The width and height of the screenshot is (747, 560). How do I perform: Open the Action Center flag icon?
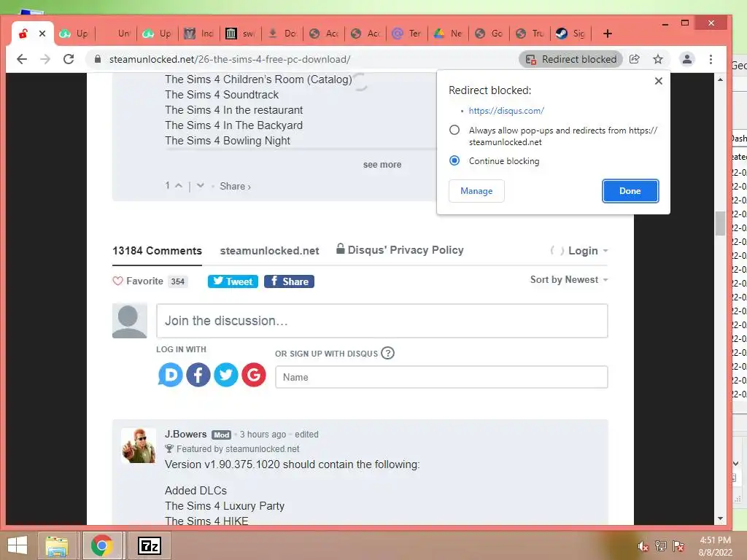point(678,546)
